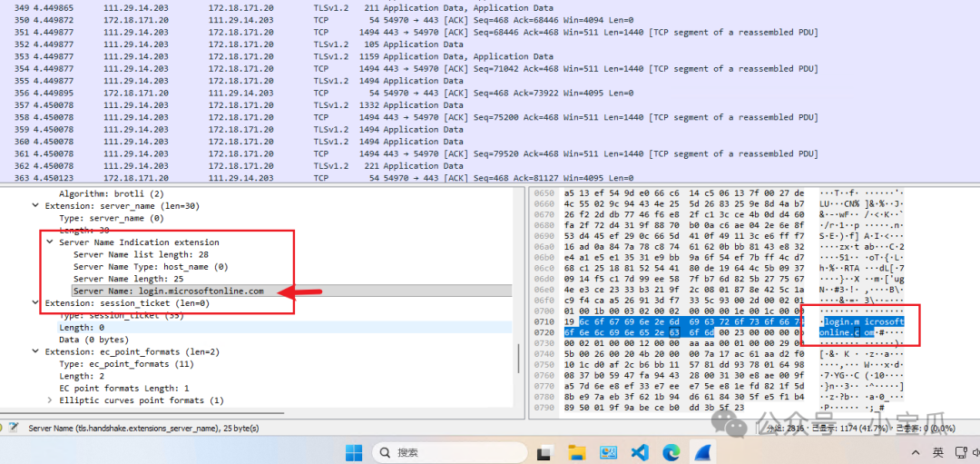Viewport: 980px width, 464px height.
Task: Switch to Wireshark via its taskbar shark-fin icon
Action: point(702,452)
